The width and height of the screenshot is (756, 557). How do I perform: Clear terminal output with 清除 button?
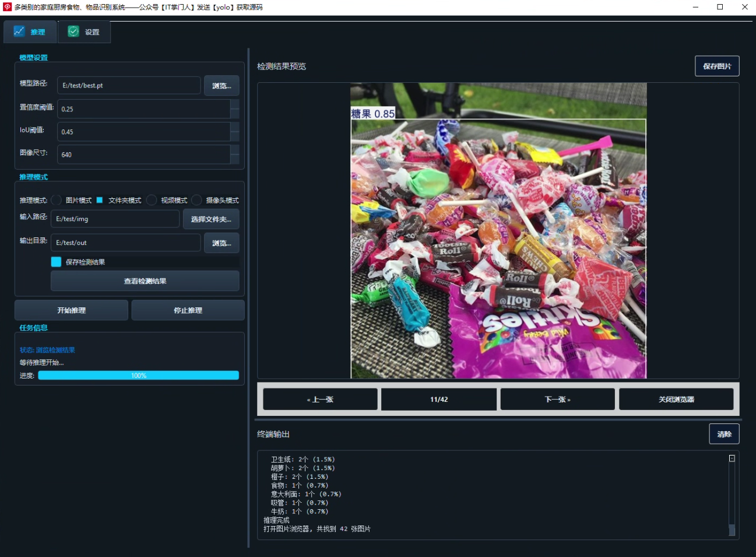click(x=724, y=434)
